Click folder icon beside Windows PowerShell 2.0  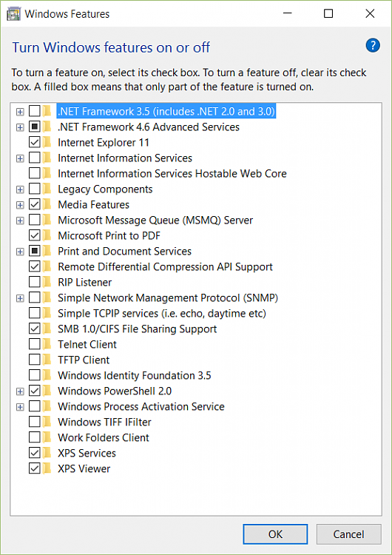[47, 391]
